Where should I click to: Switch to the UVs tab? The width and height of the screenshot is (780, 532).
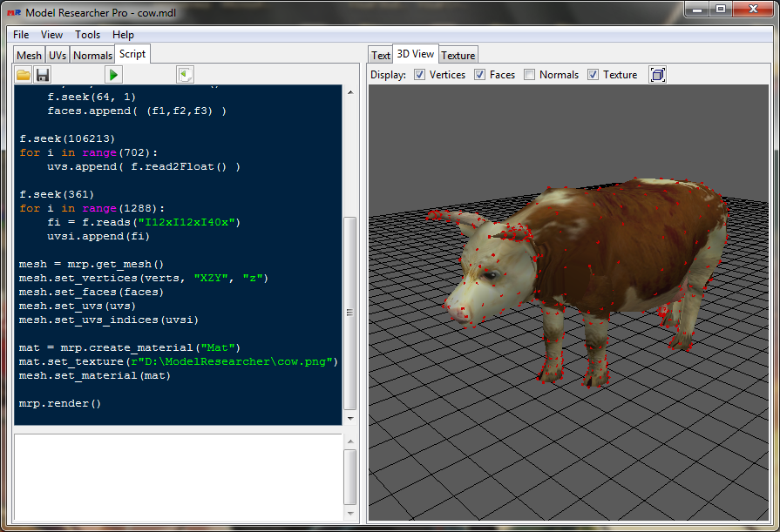(58, 55)
